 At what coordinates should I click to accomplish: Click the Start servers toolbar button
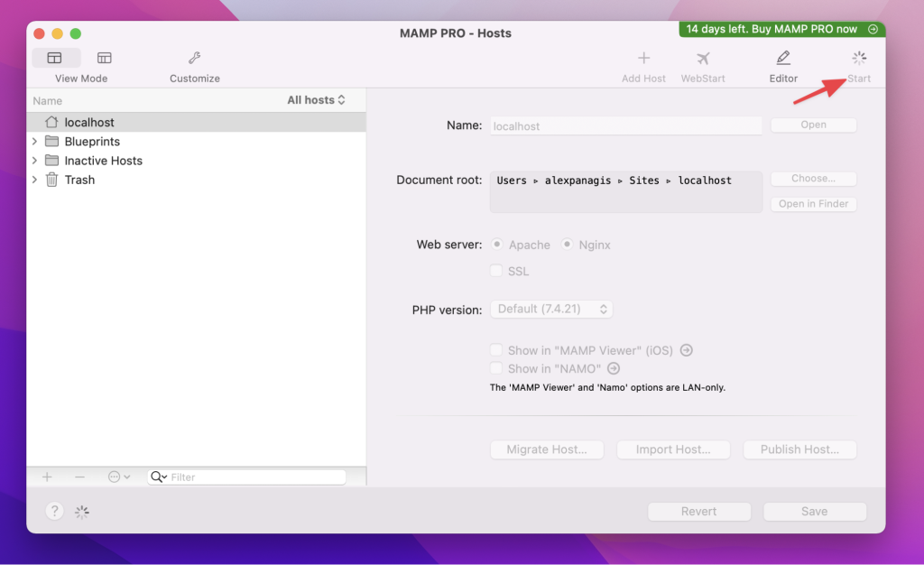tap(859, 65)
